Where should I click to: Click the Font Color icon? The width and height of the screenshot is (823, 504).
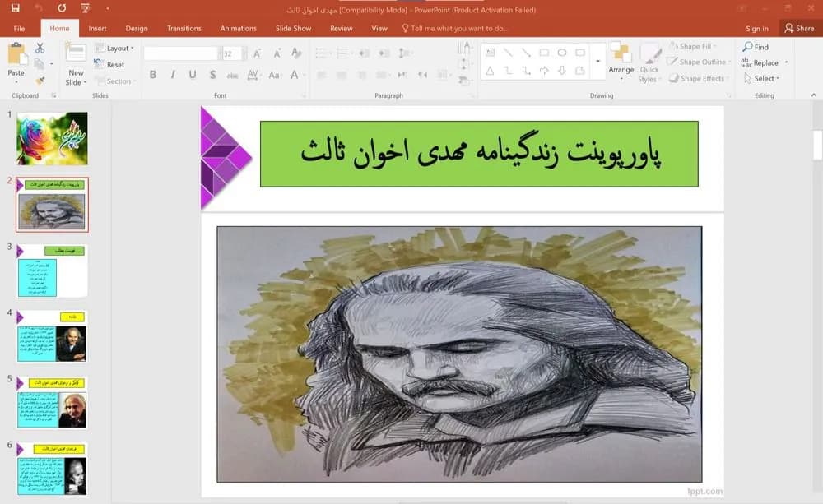tap(295, 75)
